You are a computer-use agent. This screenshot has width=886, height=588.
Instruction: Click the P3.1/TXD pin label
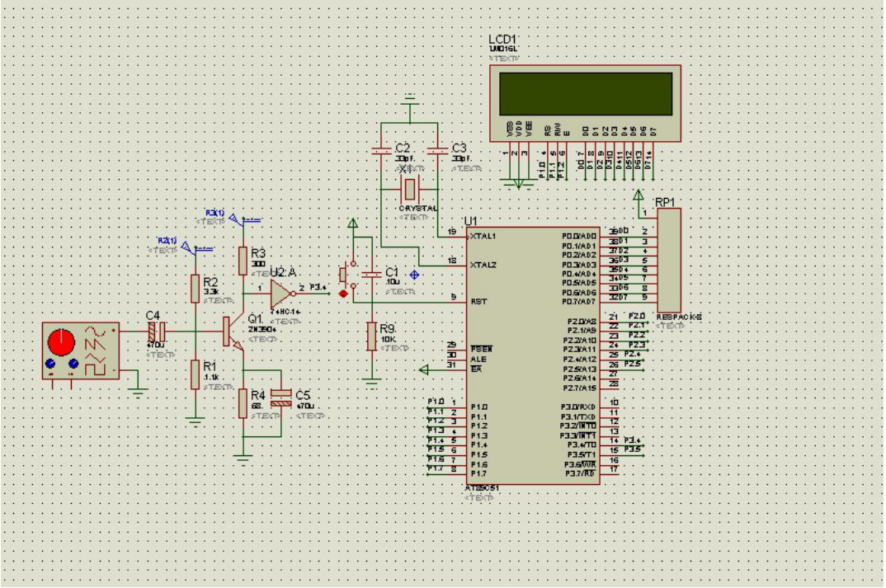point(578,416)
